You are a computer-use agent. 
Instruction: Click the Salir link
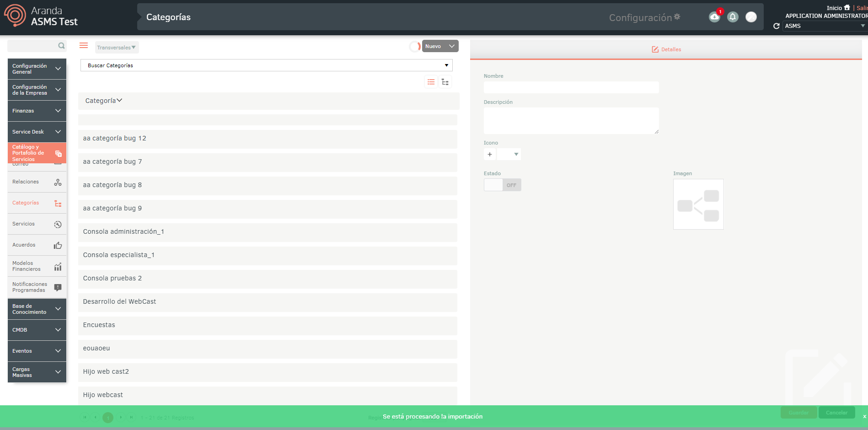862,8
